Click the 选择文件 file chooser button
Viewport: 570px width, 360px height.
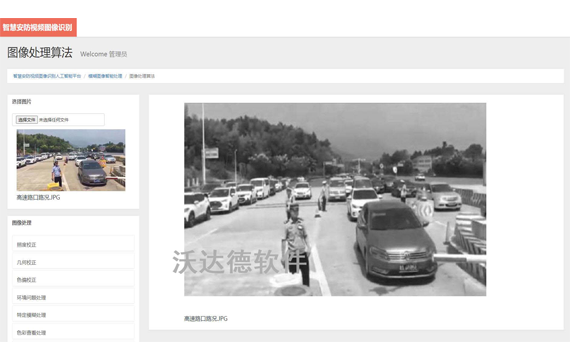click(x=27, y=120)
